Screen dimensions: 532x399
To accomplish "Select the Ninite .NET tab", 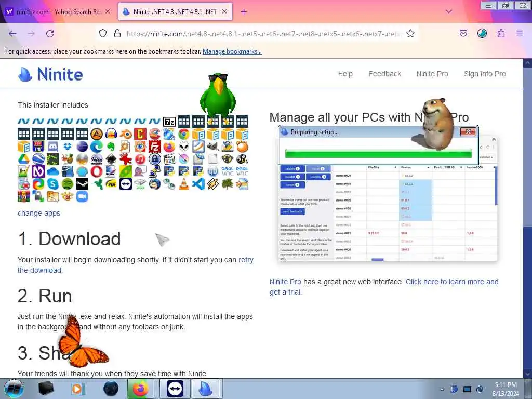I will (x=175, y=11).
